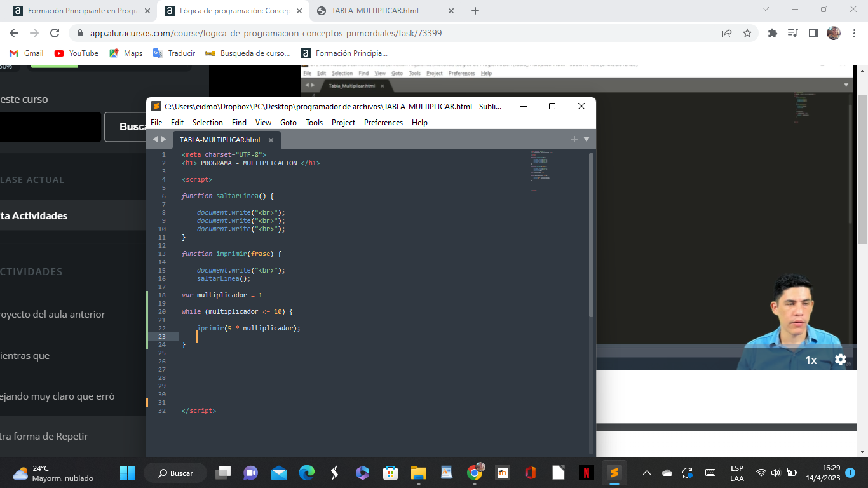Open Teams Chat from taskbar
Viewport: 868px width, 488px height.
click(251, 473)
